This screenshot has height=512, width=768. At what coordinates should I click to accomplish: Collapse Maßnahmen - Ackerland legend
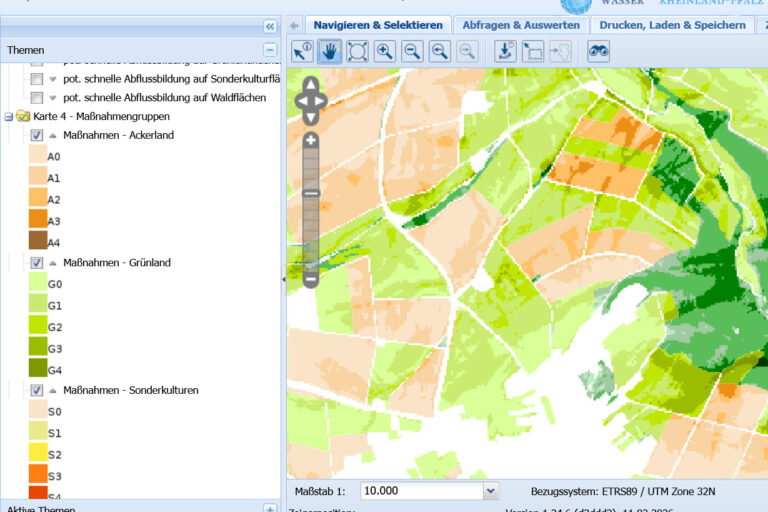click(53, 135)
